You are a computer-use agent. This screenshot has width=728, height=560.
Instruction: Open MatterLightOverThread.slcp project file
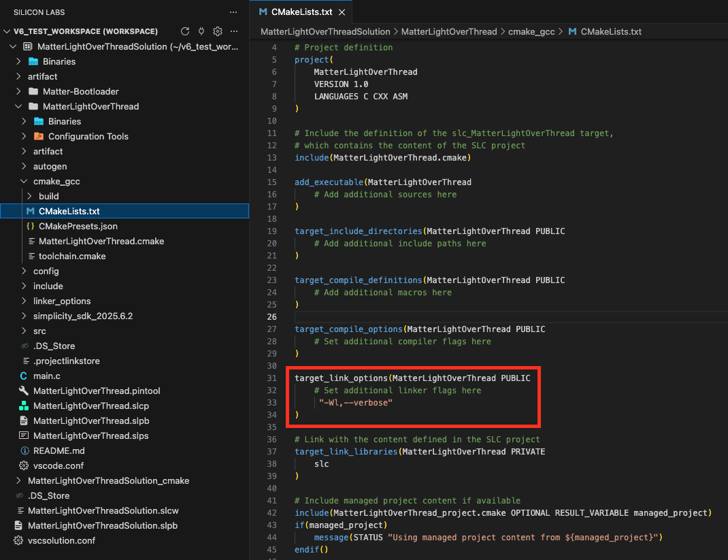90,406
